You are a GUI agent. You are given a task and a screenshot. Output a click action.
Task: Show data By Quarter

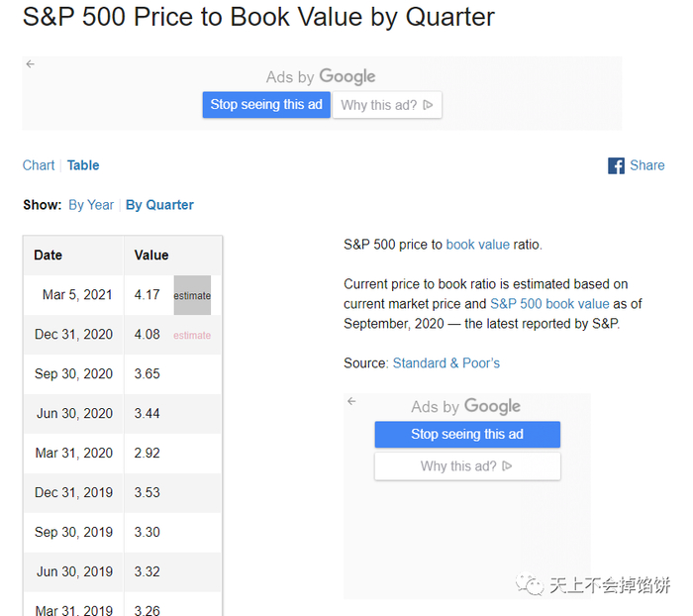tap(159, 205)
